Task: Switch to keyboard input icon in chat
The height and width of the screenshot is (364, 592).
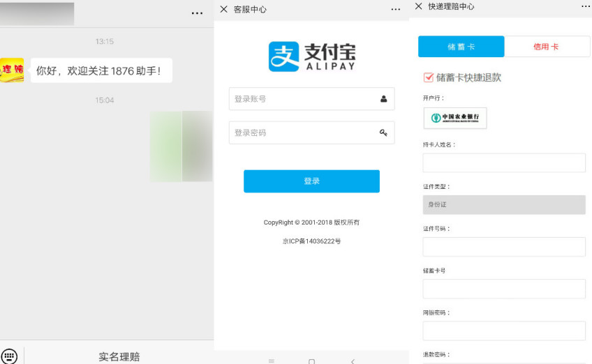Action: (9, 356)
